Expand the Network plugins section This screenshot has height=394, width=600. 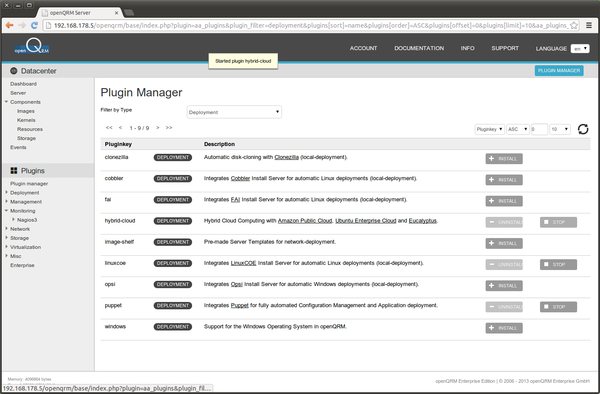click(x=6, y=229)
